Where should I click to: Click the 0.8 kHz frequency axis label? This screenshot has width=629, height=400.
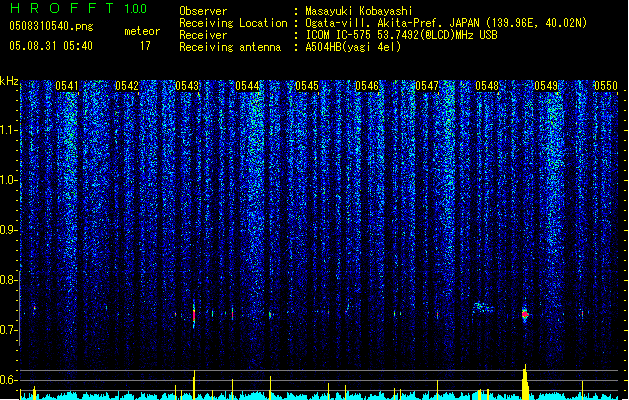click(x=8, y=280)
